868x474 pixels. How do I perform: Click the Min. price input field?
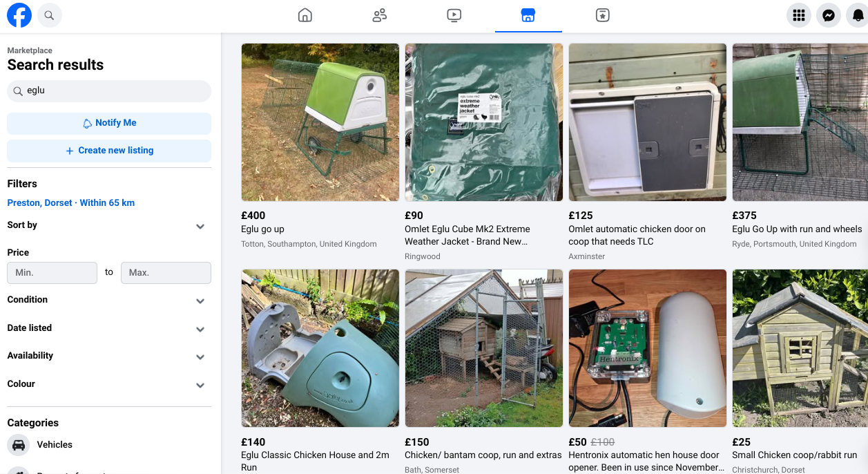tap(52, 273)
